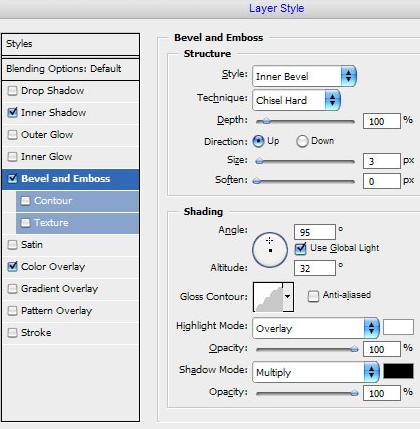Screen dimensions: 420x429
Task: Select the Down direction radio button
Action: [x=302, y=141]
